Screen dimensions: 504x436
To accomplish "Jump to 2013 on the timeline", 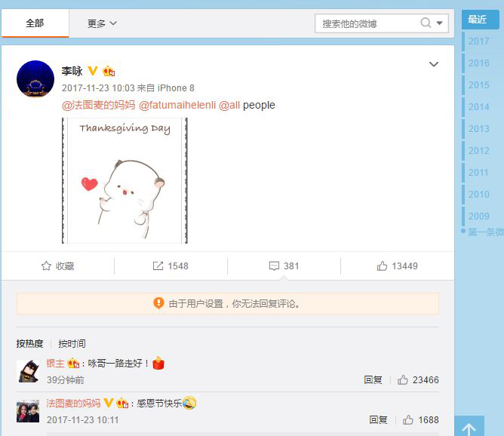I will point(478,129).
